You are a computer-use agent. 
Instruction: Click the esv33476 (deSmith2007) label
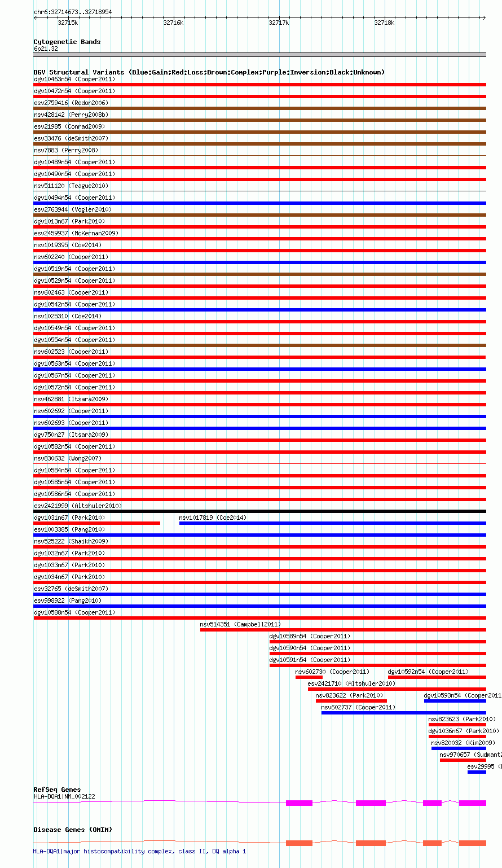[x=71, y=138]
